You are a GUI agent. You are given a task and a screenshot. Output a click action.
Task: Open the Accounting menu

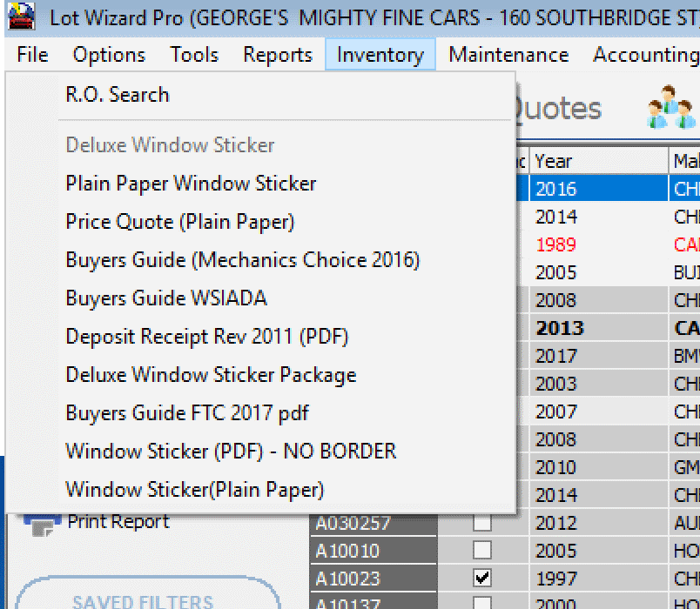click(644, 54)
